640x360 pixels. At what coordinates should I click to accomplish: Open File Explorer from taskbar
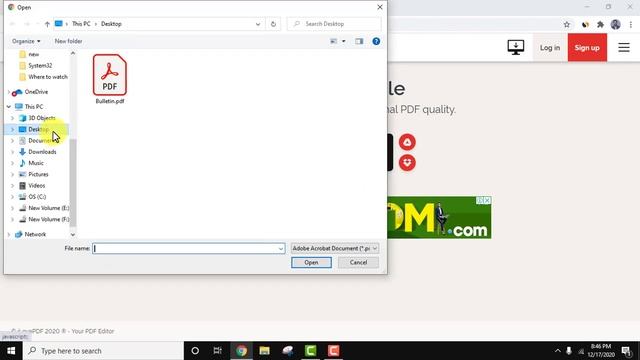point(264,351)
